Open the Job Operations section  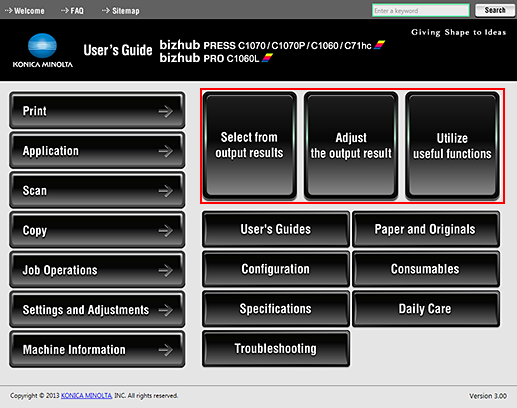click(97, 270)
